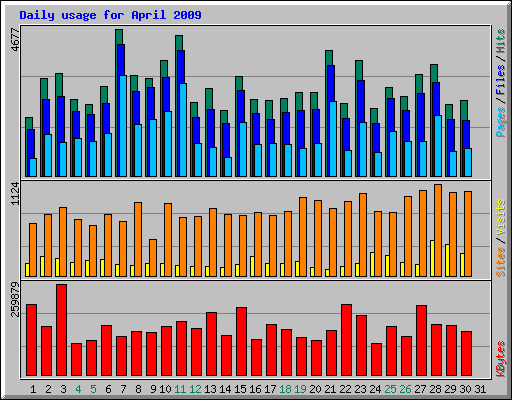Click the red KBytes bar for day 30
512x400 pixels.
(x=466, y=354)
